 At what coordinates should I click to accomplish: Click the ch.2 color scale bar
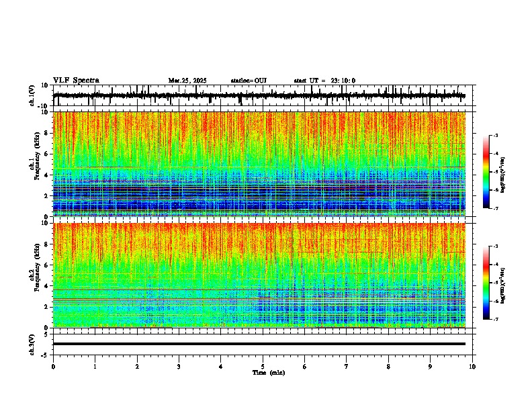(x=486, y=283)
